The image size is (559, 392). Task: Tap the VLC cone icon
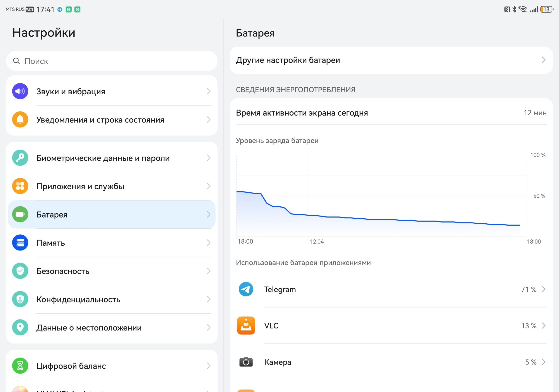(246, 326)
